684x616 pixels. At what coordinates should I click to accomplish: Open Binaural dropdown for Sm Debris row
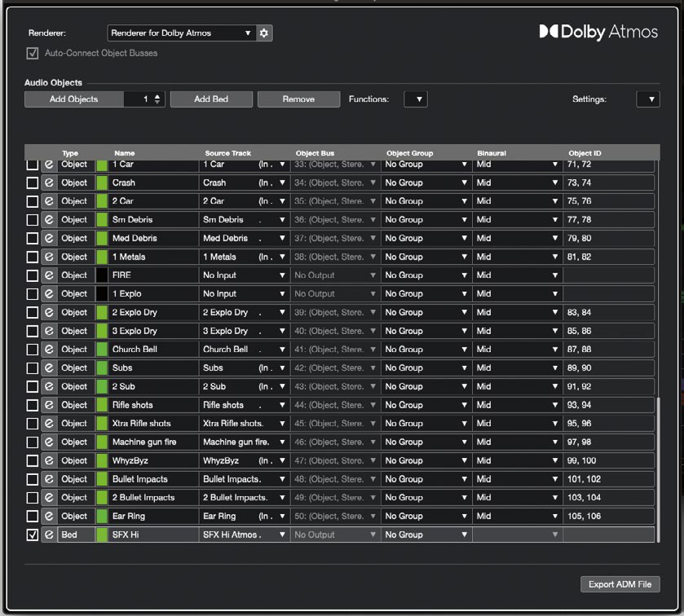[518, 220]
